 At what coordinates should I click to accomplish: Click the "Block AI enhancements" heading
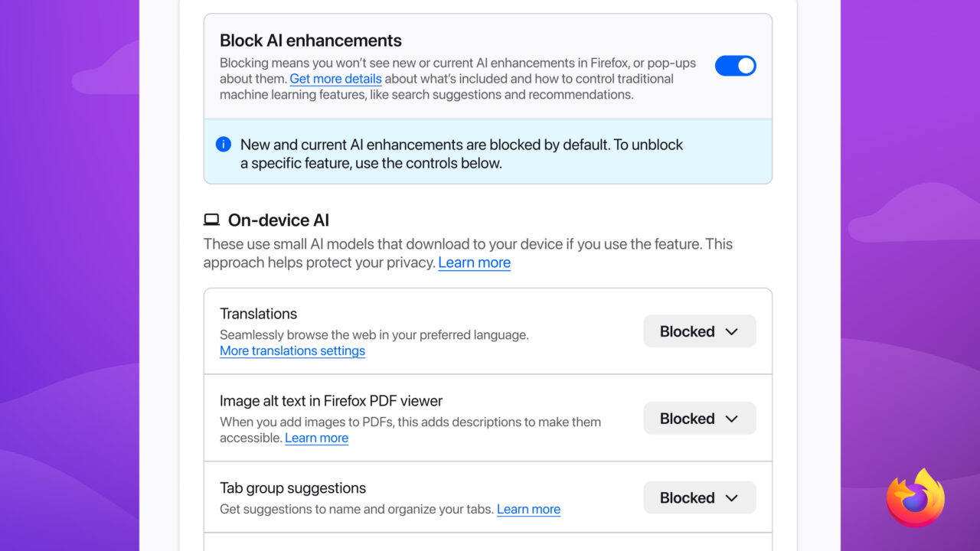[310, 40]
